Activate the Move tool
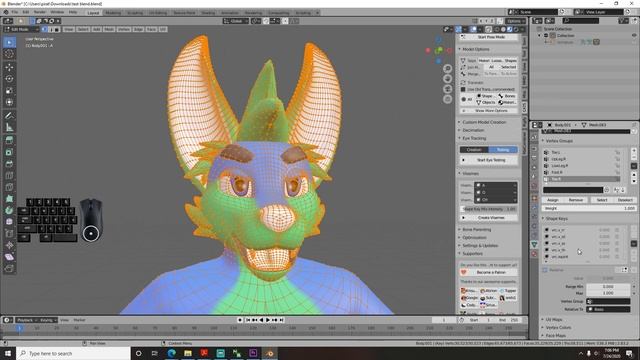 [9, 67]
